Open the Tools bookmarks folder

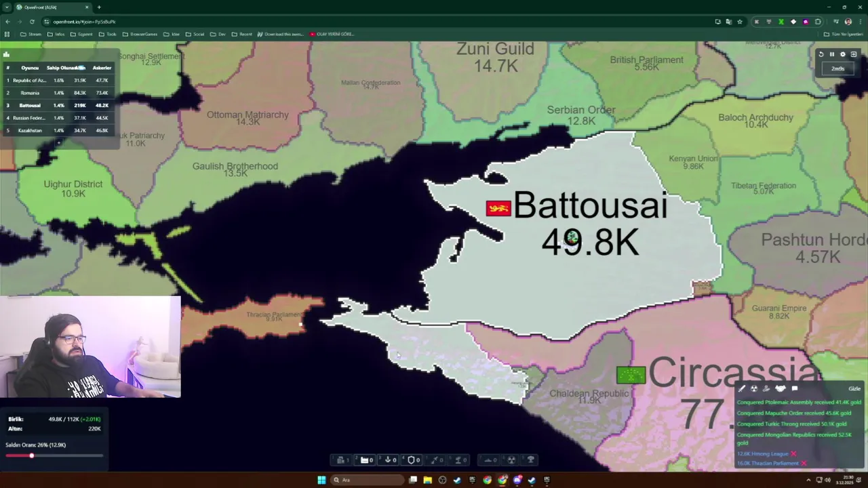[x=107, y=34]
